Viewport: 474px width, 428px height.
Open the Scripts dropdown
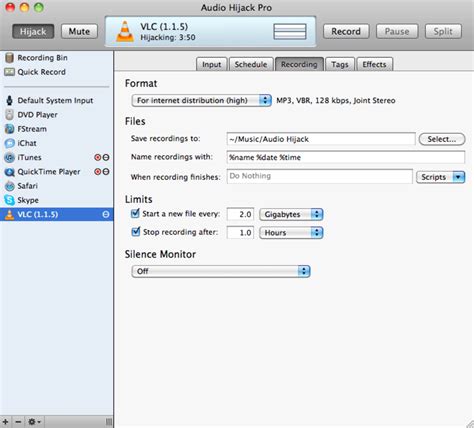click(440, 177)
